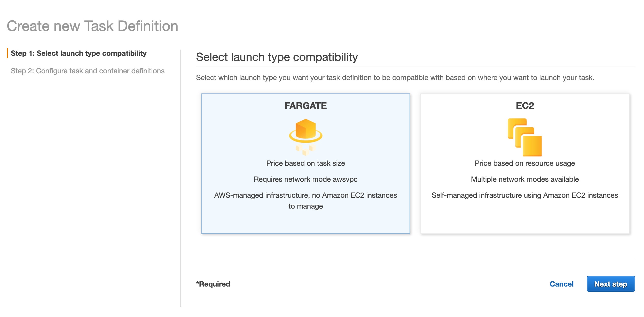Click 'AWS-managed infrastructure, no Amazon EC2 instances' text
This screenshot has height=317, width=644.
point(305,195)
